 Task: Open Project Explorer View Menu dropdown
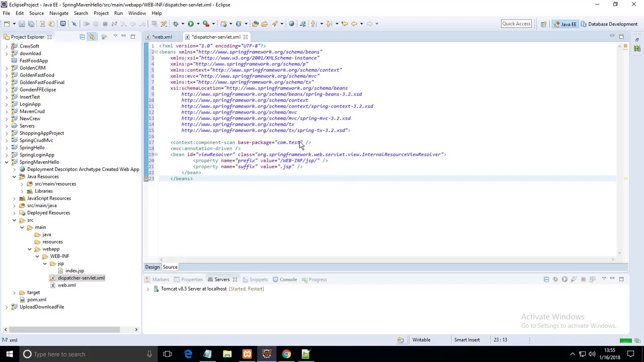[115, 36]
